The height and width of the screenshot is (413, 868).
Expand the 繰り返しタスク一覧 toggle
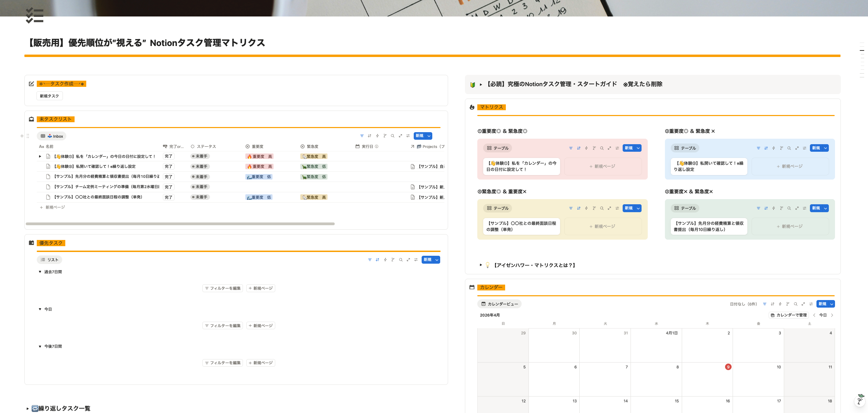point(27,409)
